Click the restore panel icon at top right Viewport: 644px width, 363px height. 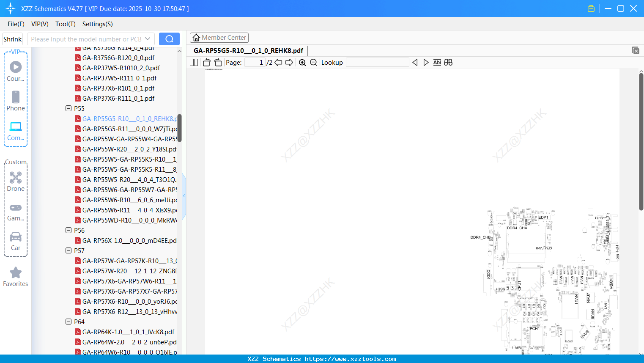pyautogui.click(x=636, y=50)
